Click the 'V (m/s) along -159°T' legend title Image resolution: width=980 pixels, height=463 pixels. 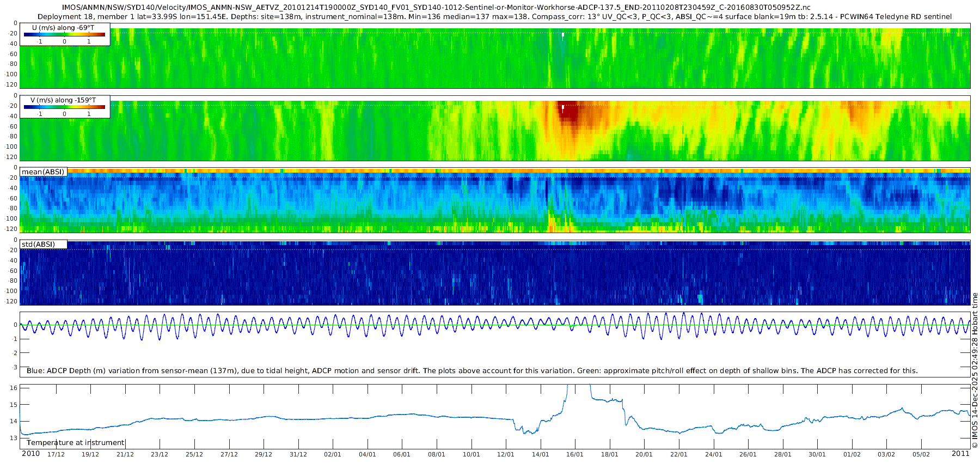click(63, 100)
